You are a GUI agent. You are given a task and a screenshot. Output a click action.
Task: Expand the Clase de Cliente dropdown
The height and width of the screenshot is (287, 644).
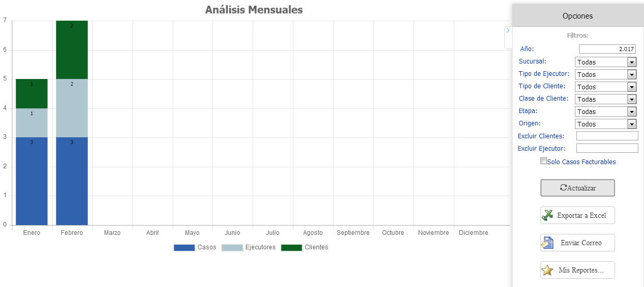click(632, 99)
